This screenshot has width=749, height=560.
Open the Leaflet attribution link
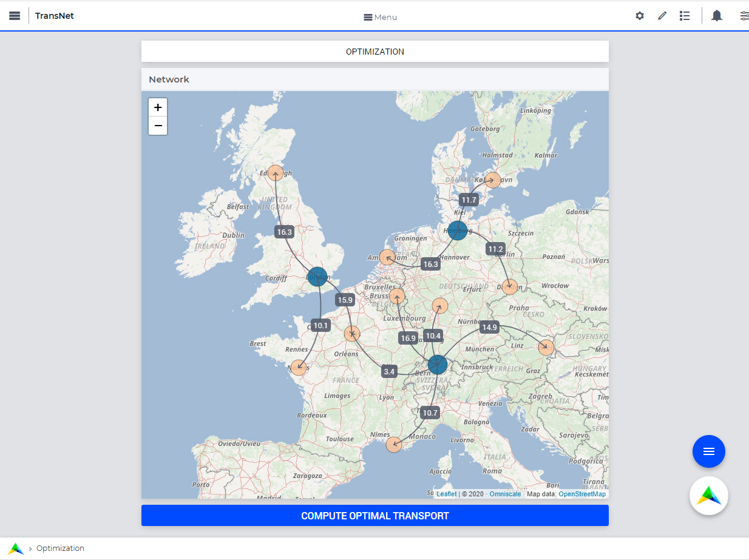pos(447,494)
